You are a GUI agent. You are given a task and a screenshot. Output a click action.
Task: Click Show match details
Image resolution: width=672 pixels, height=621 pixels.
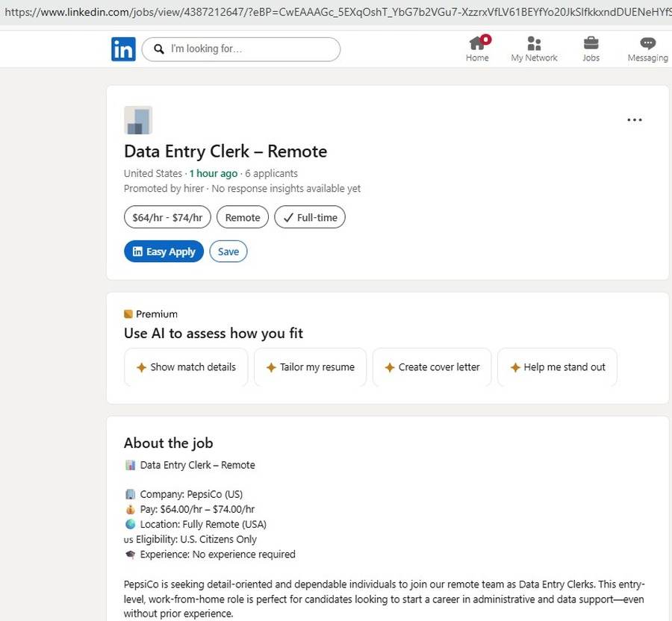[186, 367]
